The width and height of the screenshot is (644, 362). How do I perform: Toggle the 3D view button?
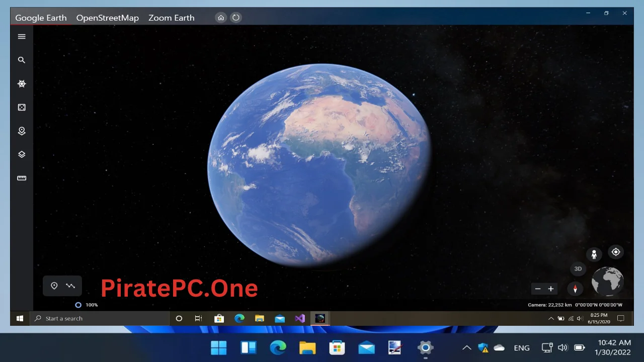click(x=578, y=269)
